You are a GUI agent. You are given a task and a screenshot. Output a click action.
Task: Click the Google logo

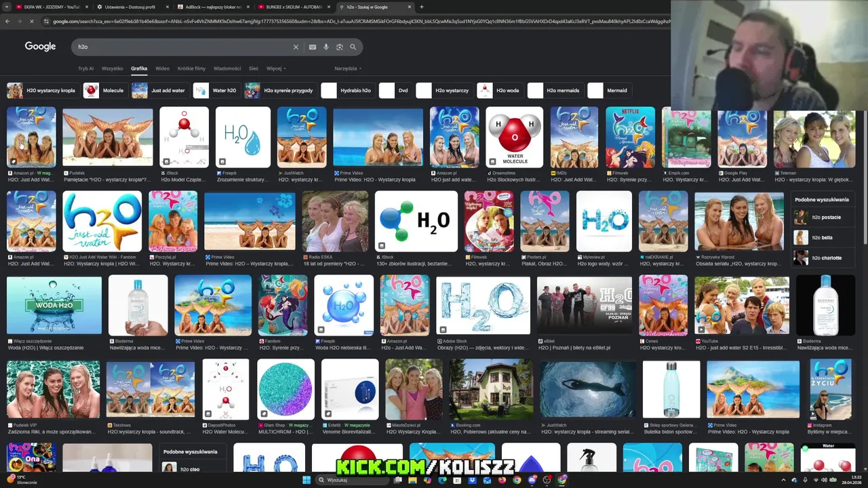point(40,46)
